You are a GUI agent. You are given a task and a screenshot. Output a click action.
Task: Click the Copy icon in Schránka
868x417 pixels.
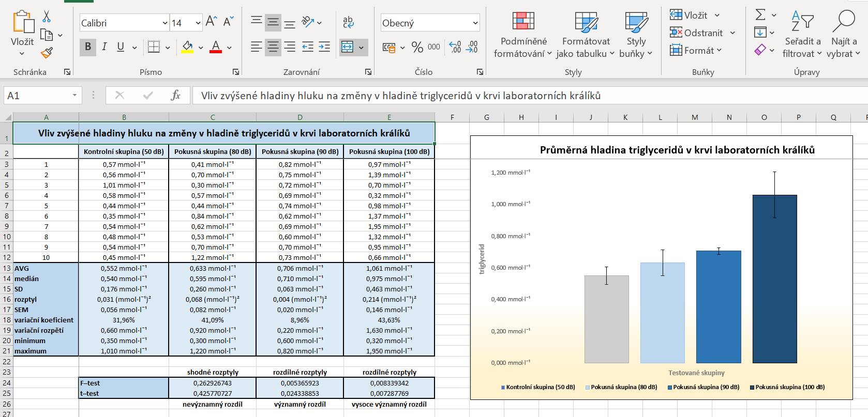47,35
